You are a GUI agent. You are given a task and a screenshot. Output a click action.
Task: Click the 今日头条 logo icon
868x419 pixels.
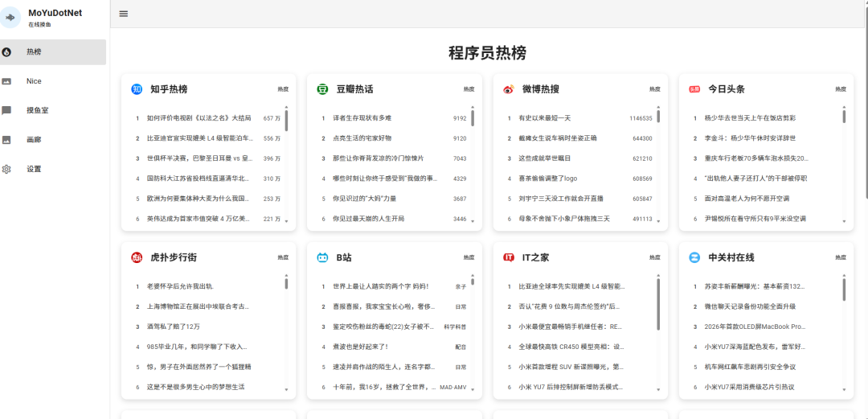pyautogui.click(x=694, y=89)
